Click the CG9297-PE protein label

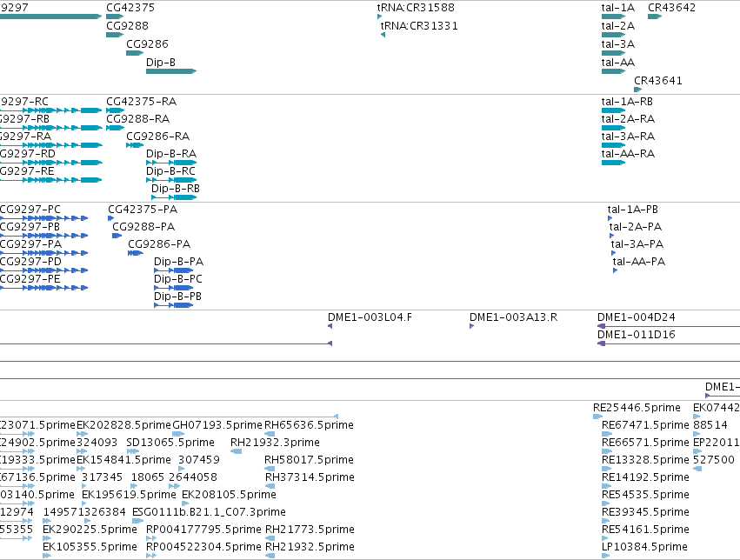click(x=30, y=279)
